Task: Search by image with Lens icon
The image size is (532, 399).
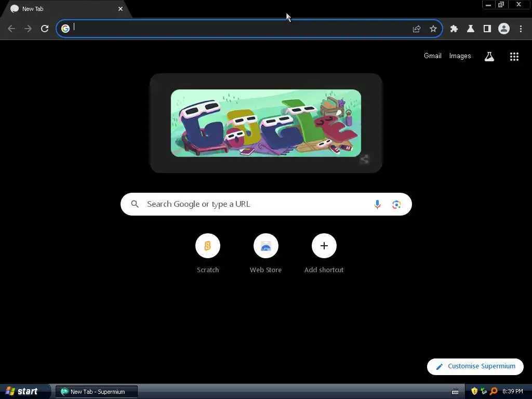Action: (396, 204)
